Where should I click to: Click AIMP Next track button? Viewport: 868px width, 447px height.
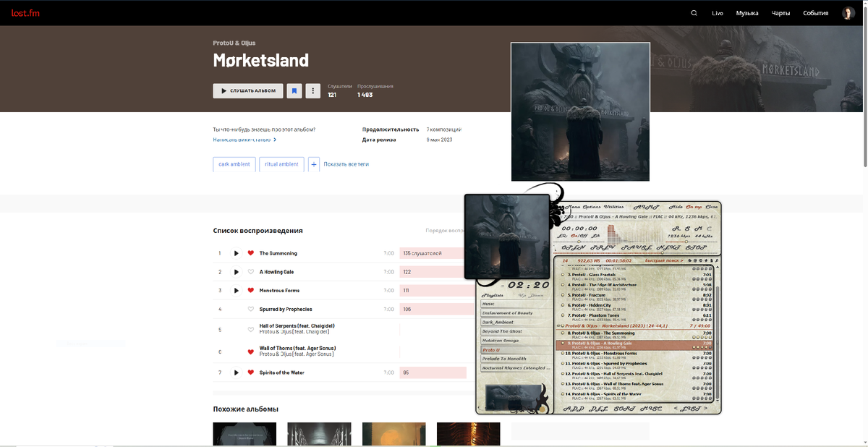668,247
